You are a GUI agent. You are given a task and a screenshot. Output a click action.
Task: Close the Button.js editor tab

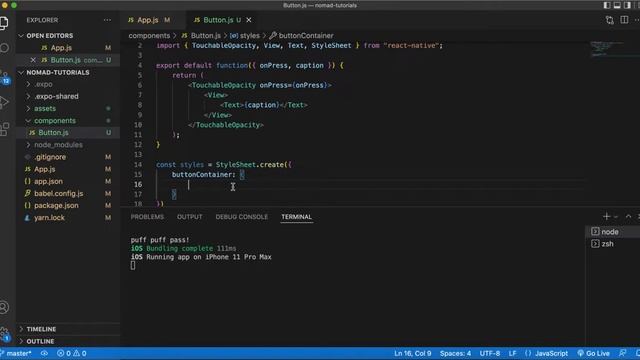point(249,20)
